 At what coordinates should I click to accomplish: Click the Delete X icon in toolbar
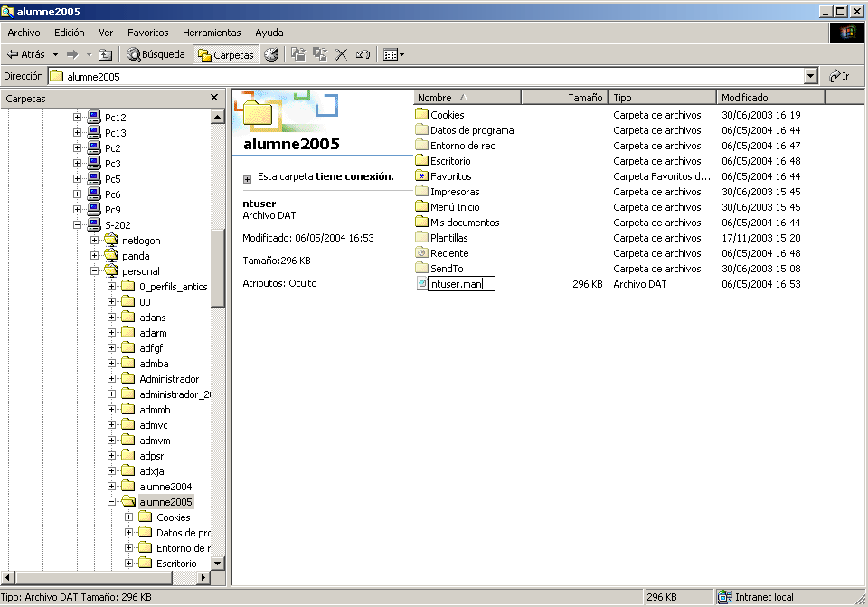[342, 54]
